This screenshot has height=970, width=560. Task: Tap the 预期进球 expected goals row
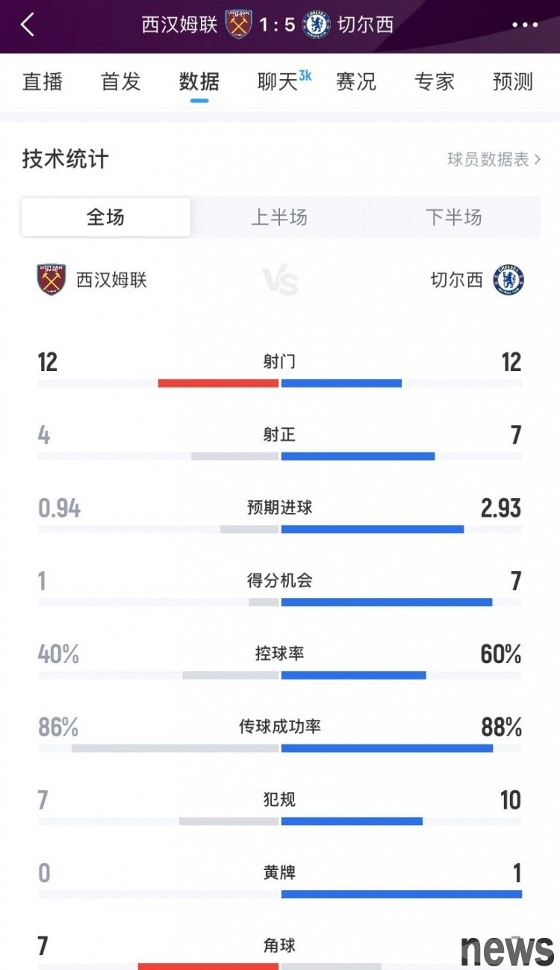coord(280,517)
